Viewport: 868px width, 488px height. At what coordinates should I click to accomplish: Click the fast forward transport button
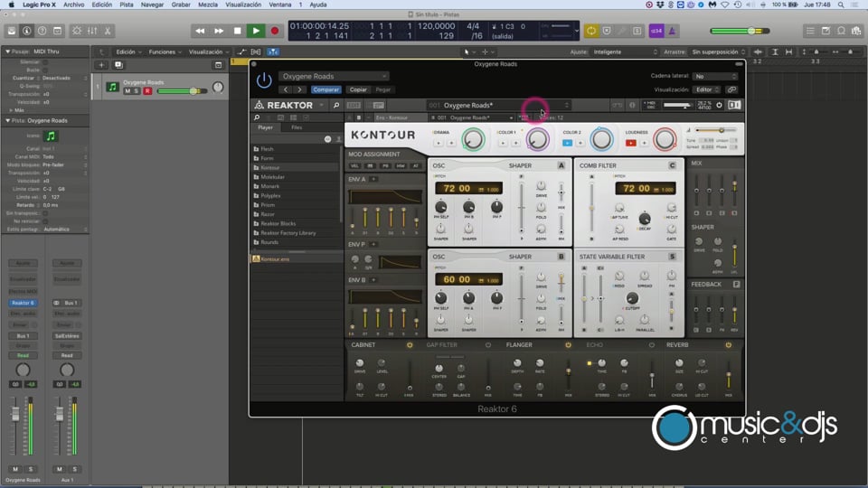pyautogui.click(x=219, y=31)
